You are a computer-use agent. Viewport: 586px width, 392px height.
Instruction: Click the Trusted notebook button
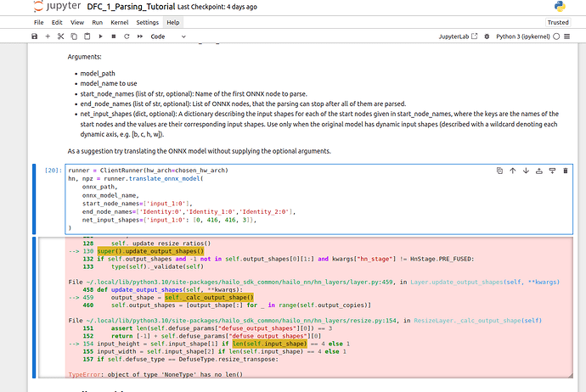[x=558, y=22]
